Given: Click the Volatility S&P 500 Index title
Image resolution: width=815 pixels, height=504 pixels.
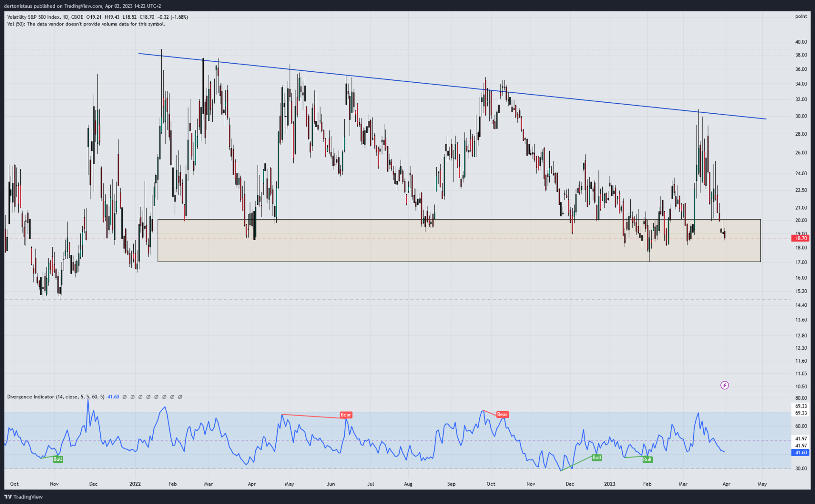Looking at the screenshot, I should (x=34, y=17).
